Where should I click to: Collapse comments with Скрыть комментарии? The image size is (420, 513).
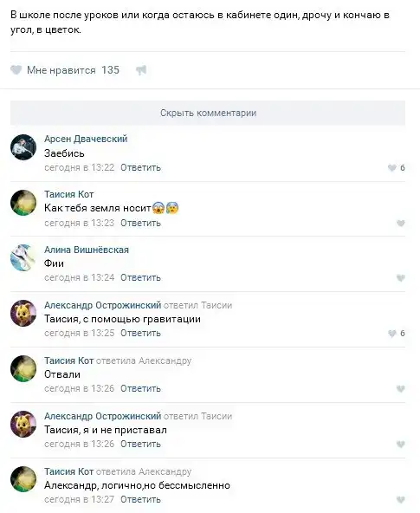208,113
